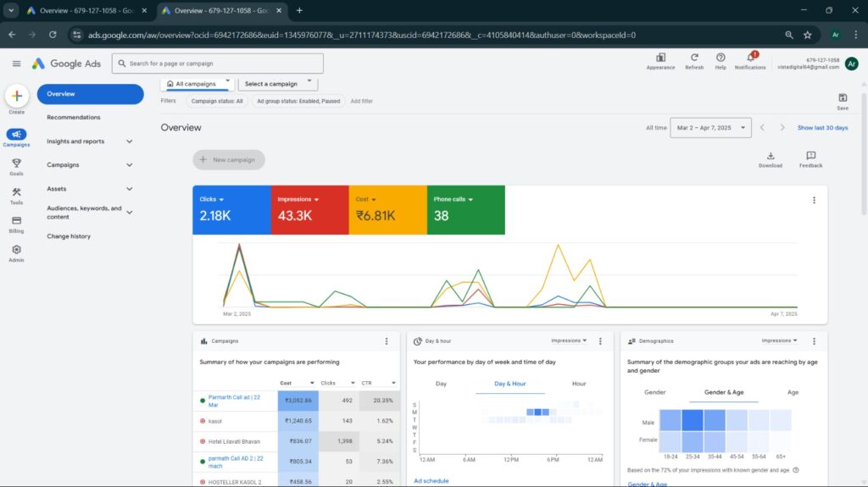Open the browser zoom magnifier icon

tap(789, 35)
